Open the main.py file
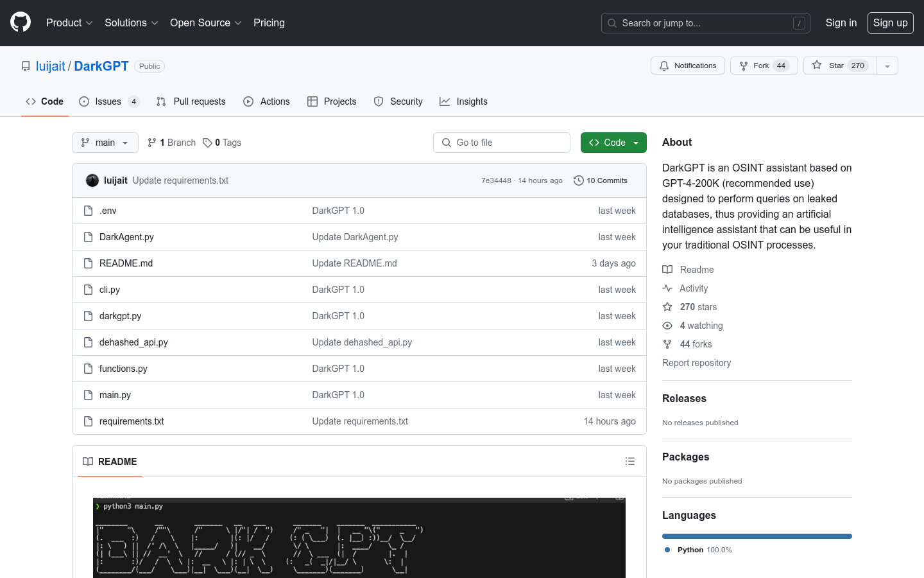Viewport: 924px width, 578px height. click(x=115, y=395)
